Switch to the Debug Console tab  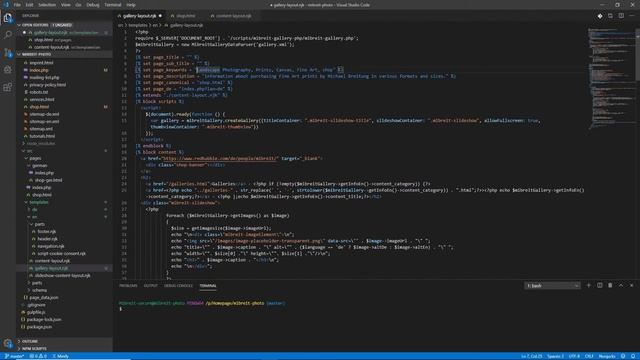pos(178,286)
